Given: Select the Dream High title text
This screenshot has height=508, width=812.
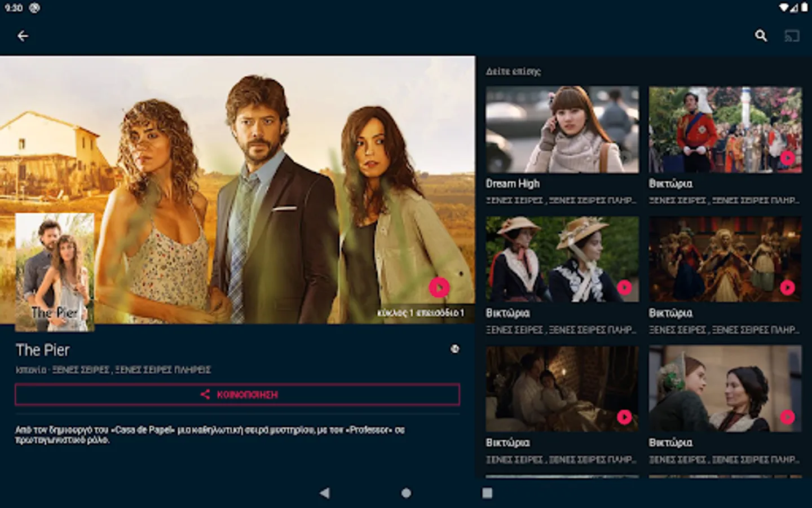Looking at the screenshot, I should tap(513, 183).
